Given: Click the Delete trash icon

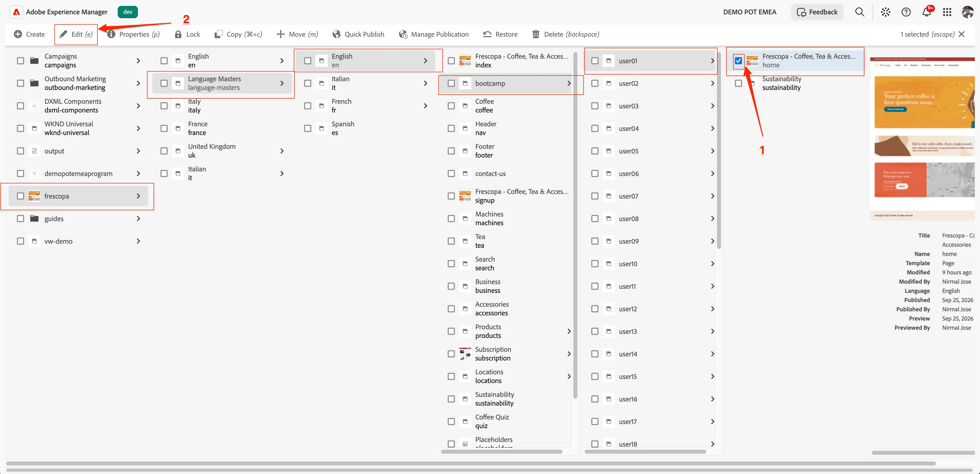Looking at the screenshot, I should click(536, 34).
